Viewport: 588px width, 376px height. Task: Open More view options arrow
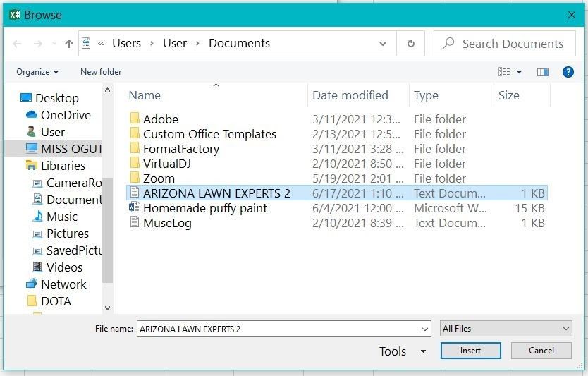[520, 72]
